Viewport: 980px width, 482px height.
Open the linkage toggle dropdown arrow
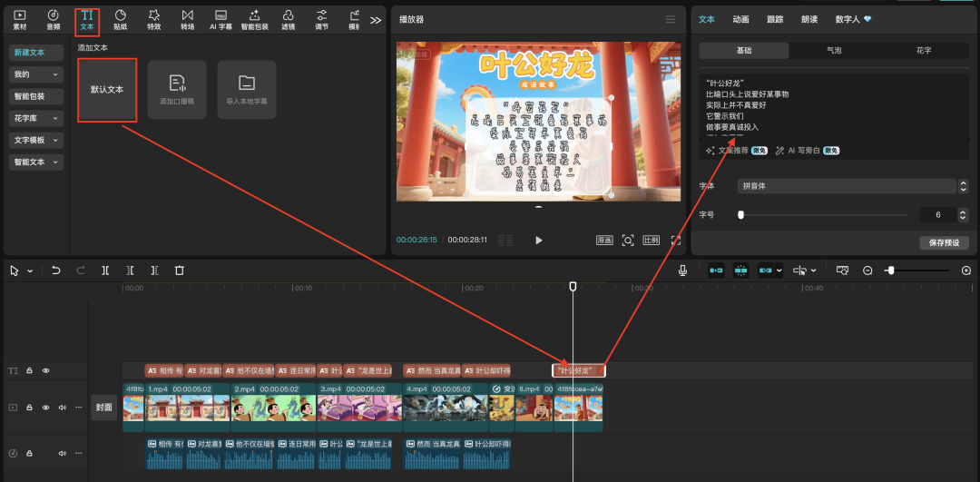pyautogui.click(x=779, y=271)
